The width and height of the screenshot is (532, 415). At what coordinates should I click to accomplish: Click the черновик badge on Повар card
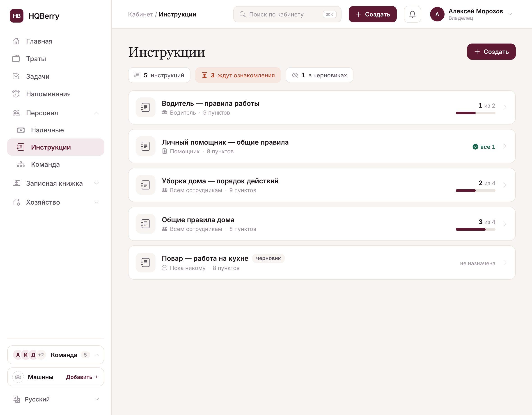point(268,258)
